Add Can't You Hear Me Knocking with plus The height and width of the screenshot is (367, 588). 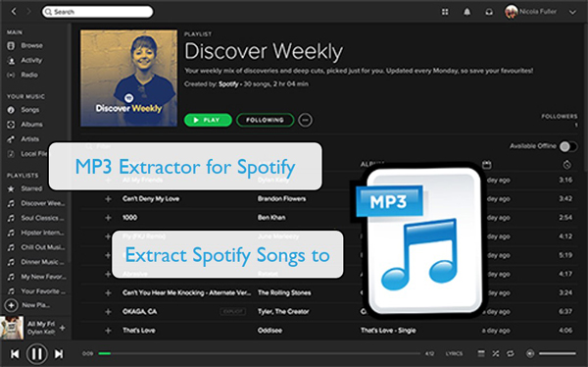108,293
